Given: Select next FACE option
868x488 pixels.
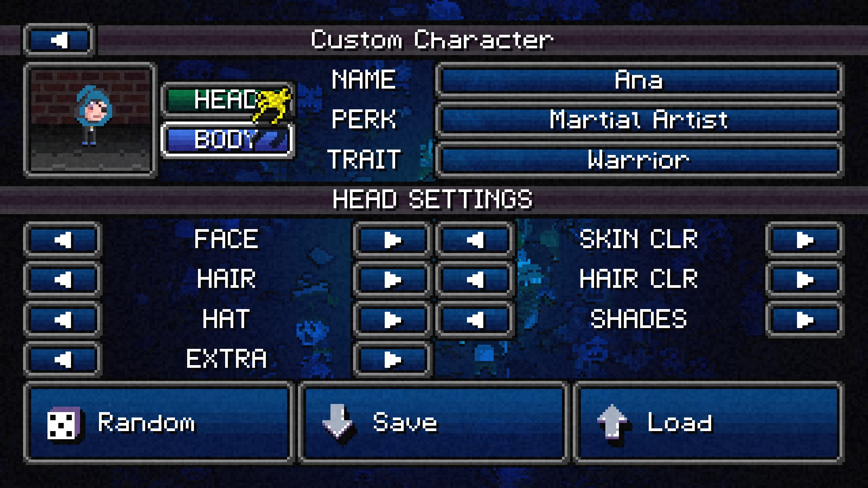Looking at the screenshot, I should [x=392, y=240].
